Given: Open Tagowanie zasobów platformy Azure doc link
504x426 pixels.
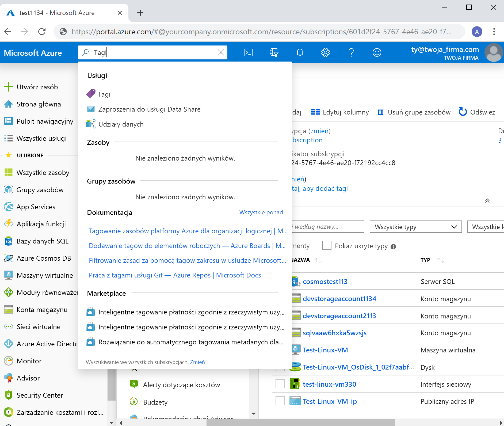Looking at the screenshot, I should click(188, 231).
